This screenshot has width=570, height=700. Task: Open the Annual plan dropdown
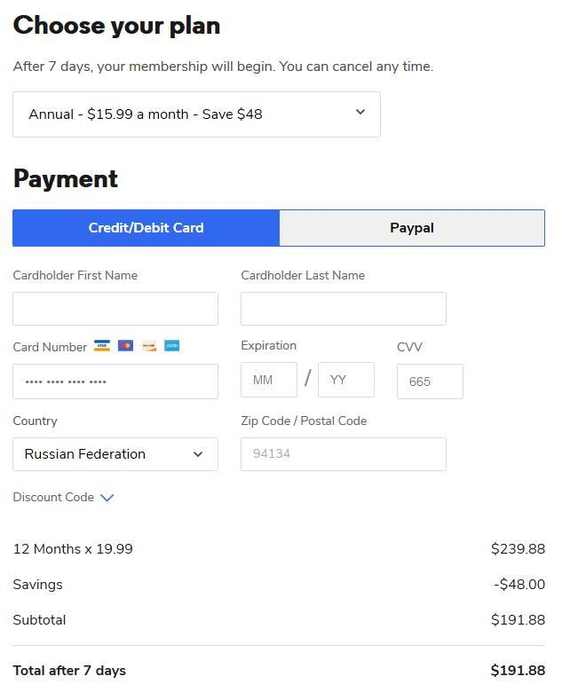196,114
